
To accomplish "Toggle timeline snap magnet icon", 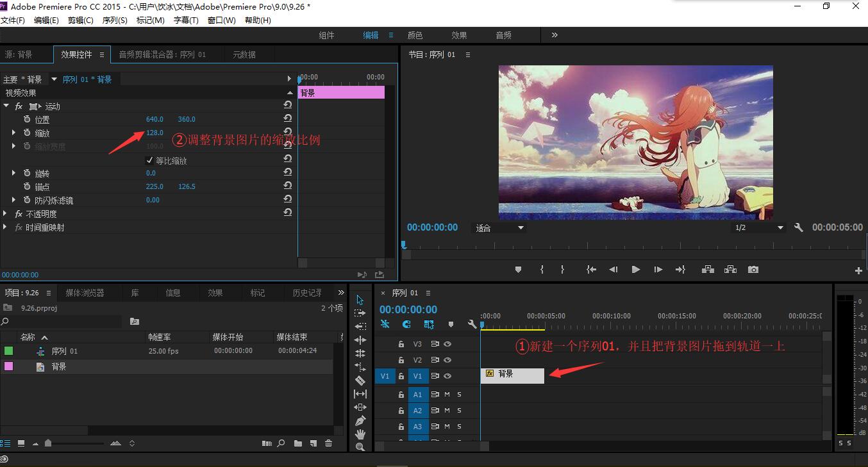I will point(406,325).
